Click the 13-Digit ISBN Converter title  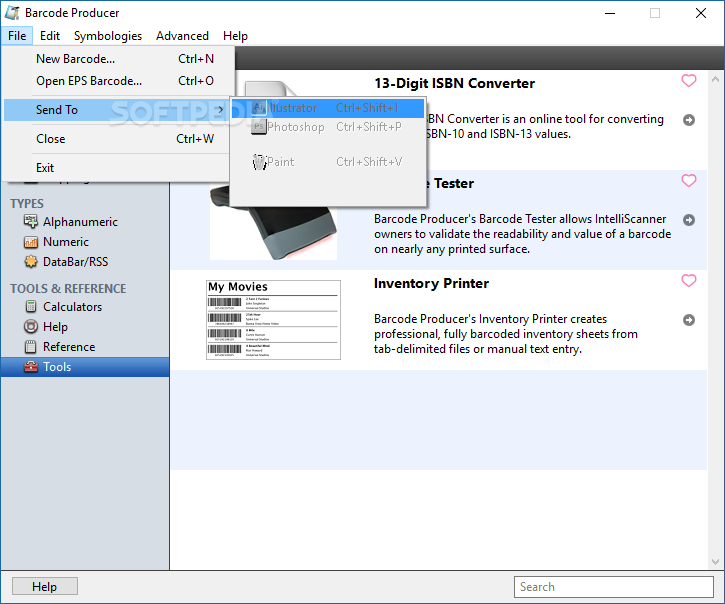tap(455, 83)
